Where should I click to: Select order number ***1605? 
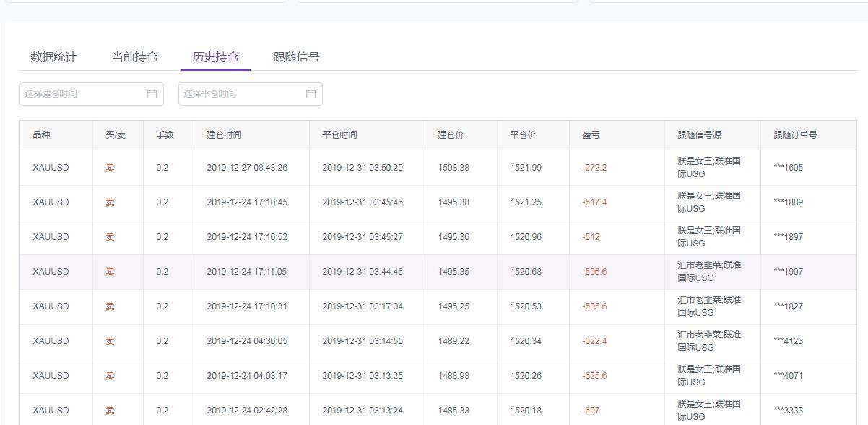pyautogui.click(x=788, y=168)
